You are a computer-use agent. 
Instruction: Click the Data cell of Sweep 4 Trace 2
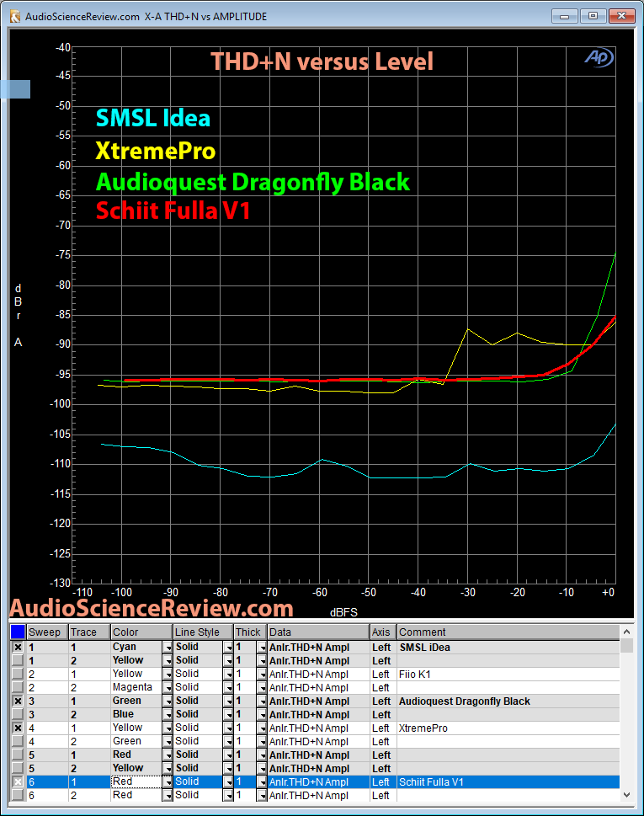coord(318,742)
